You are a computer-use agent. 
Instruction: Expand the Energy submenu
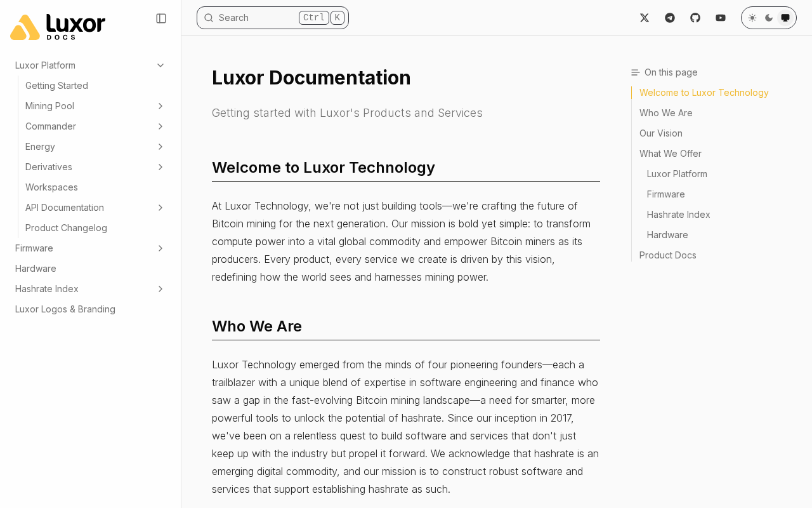(160, 147)
